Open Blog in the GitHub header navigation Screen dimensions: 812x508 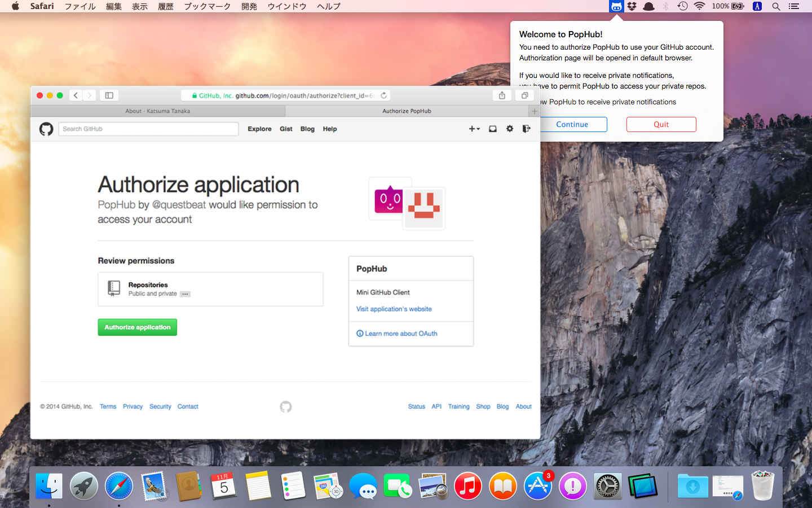pyautogui.click(x=307, y=129)
